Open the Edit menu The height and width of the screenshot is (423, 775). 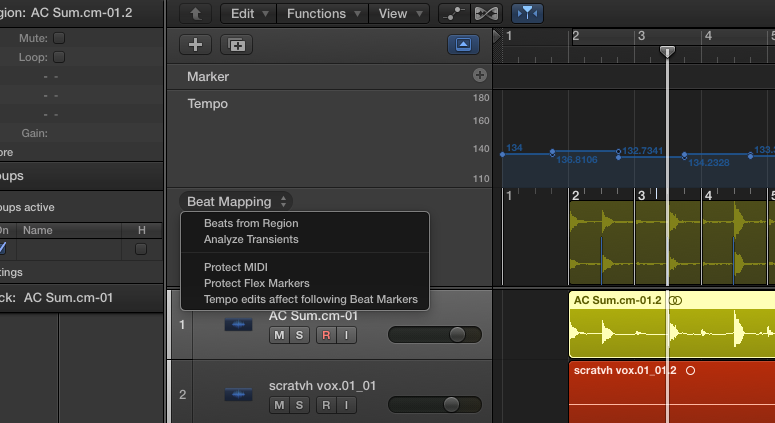(249, 13)
